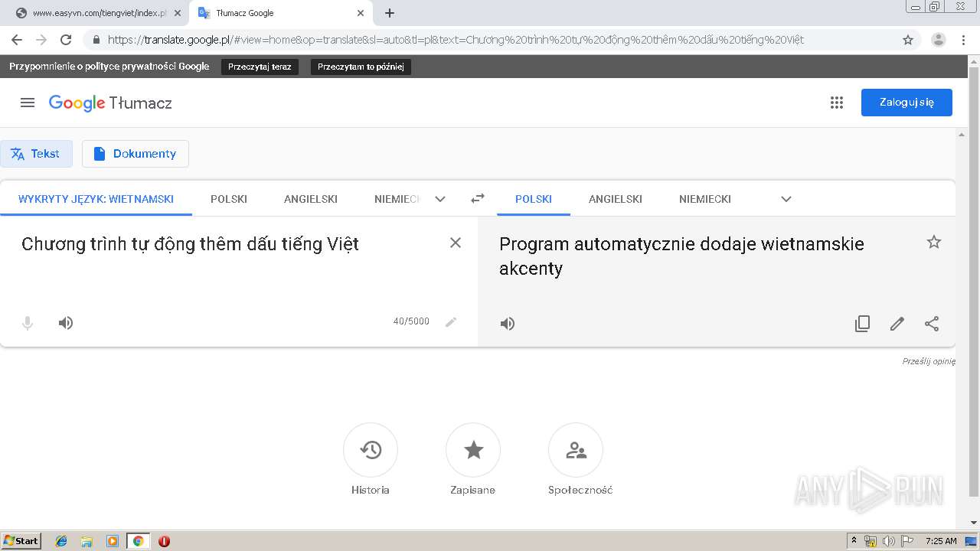Click the Google Tłumacz logo
The image size is (980, 551).
click(110, 103)
